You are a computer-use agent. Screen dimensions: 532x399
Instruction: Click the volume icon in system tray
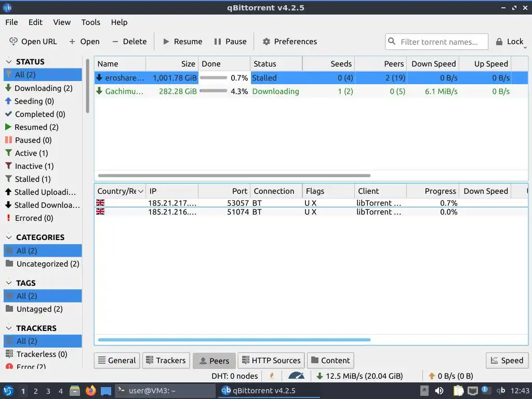[x=439, y=391]
